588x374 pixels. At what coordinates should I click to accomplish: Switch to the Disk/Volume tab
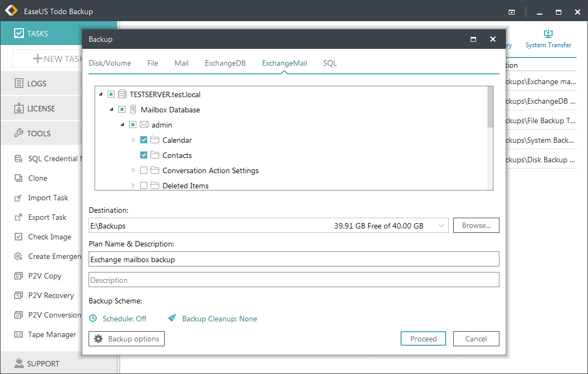coord(110,63)
